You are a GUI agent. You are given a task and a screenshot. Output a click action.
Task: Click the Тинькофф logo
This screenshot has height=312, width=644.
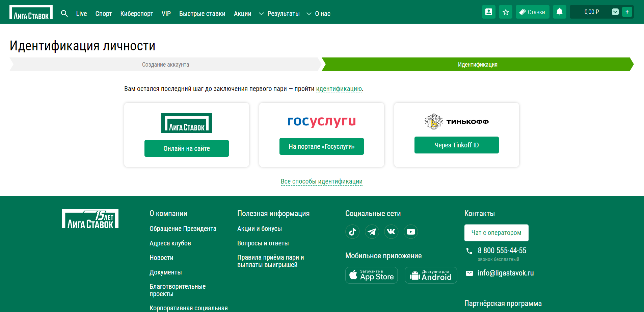click(x=457, y=122)
